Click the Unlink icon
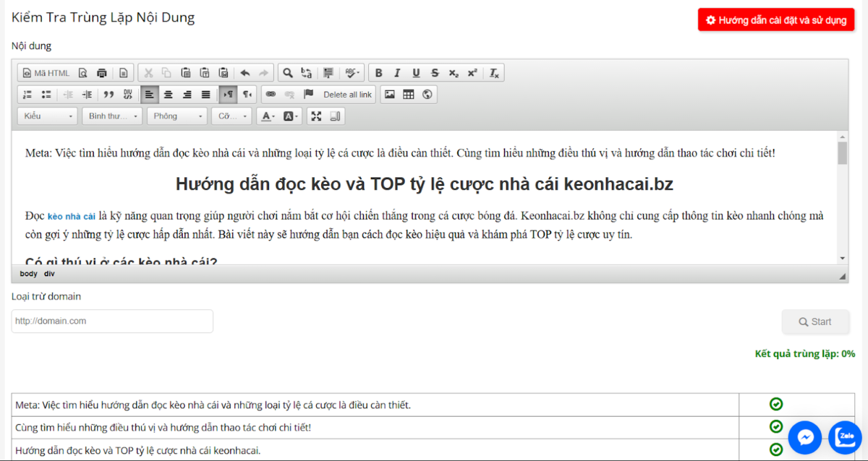 [x=290, y=95]
